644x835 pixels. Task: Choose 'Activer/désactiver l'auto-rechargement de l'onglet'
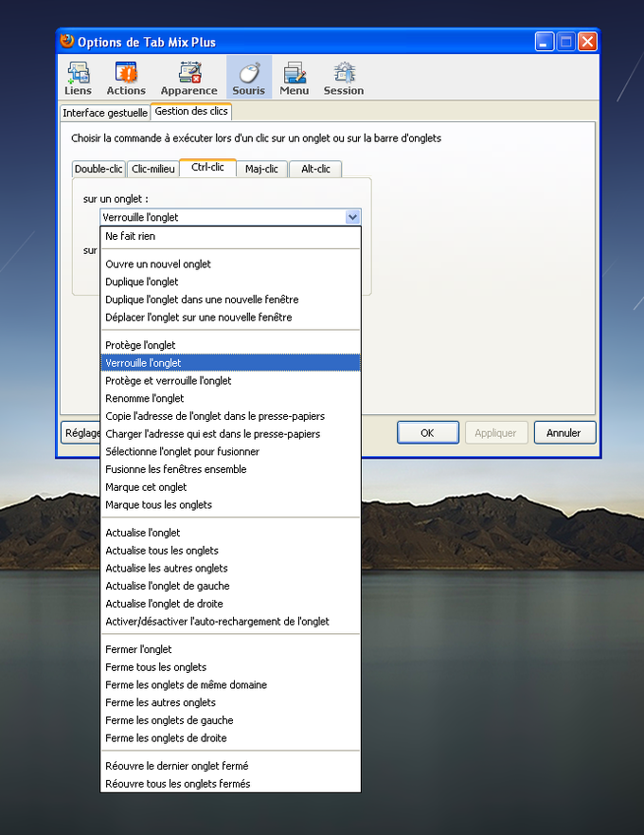click(230, 622)
